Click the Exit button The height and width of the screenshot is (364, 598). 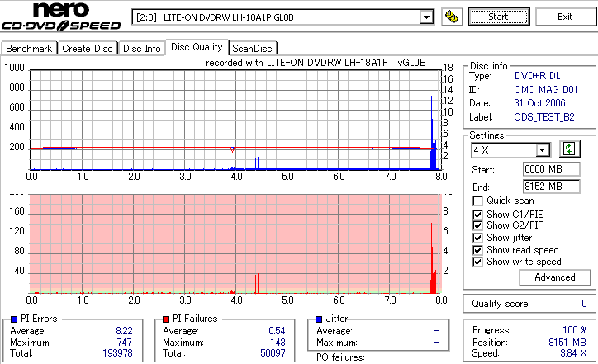[x=565, y=17]
